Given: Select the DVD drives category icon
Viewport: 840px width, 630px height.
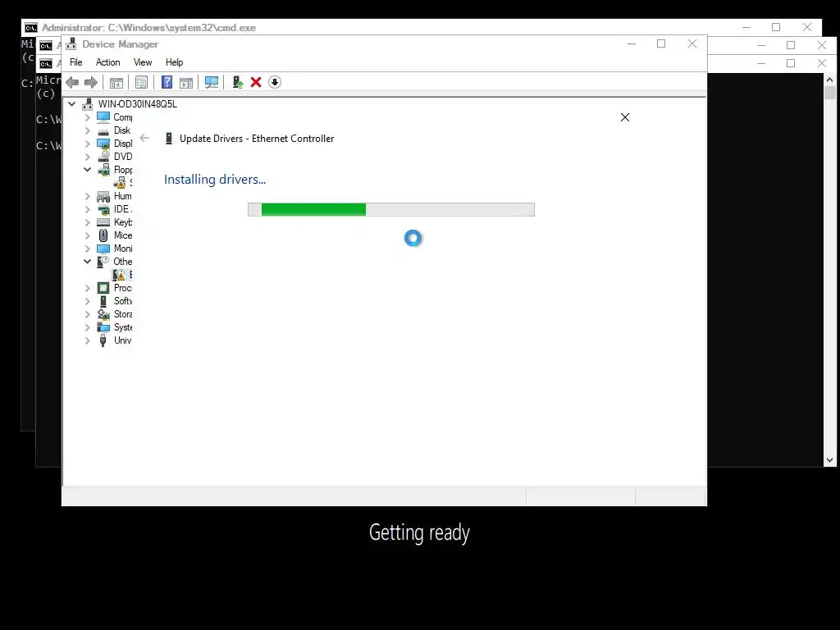Looking at the screenshot, I should (104, 157).
